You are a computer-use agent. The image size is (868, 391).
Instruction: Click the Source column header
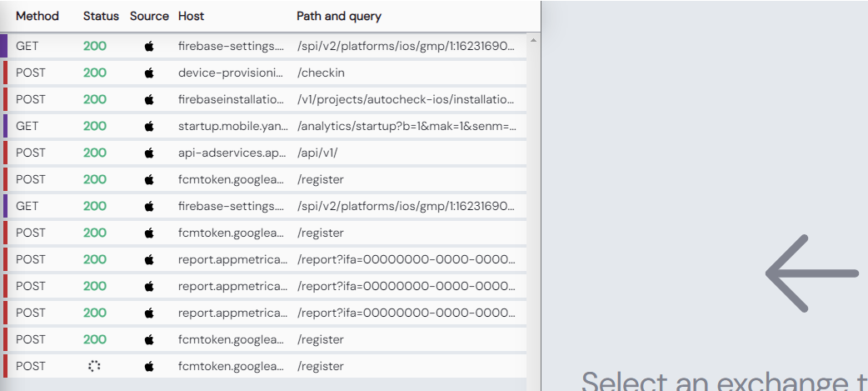coord(149,16)
